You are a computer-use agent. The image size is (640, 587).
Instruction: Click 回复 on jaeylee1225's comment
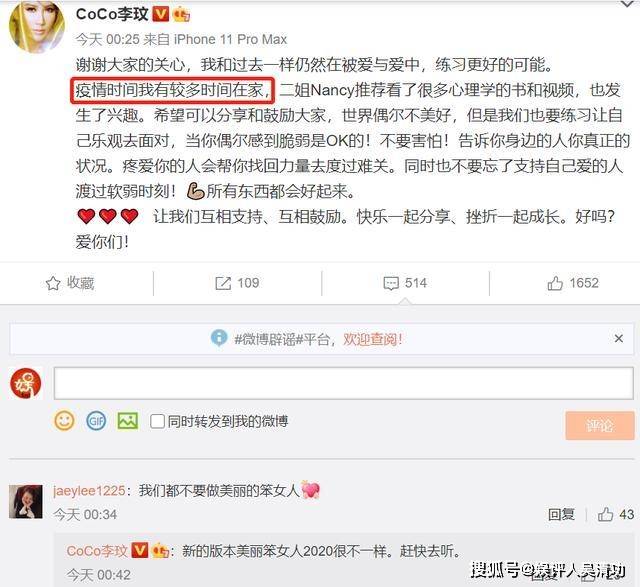(x=561, y=514)
